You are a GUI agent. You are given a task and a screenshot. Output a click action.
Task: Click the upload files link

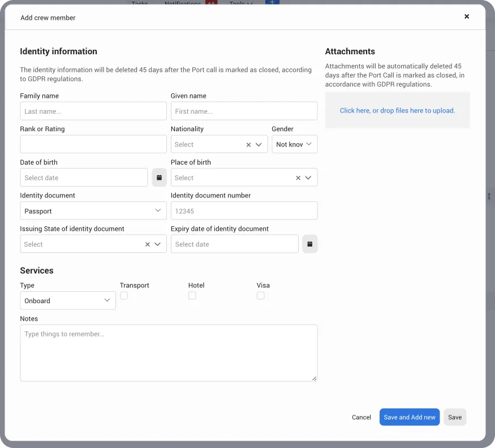pyautogui.click(x=398, y=110)
